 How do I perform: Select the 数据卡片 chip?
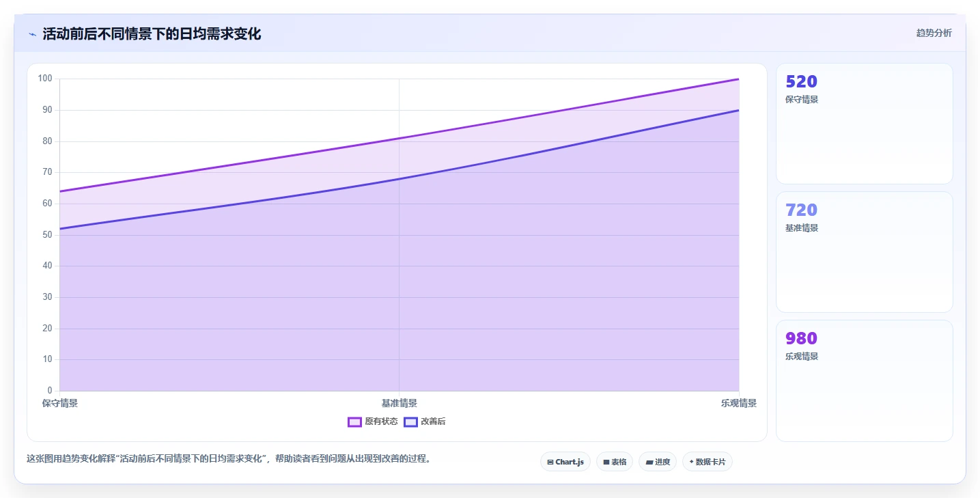(x=708, y=462)
